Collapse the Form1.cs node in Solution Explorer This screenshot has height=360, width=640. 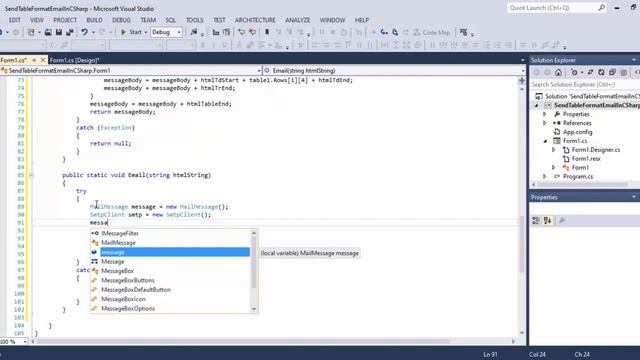point(545,141)
